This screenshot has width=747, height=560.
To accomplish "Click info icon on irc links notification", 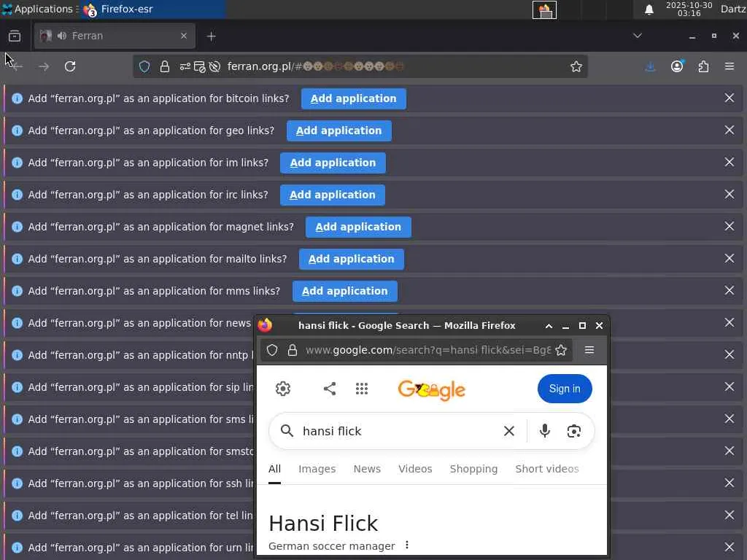I will tap(18, 195).
